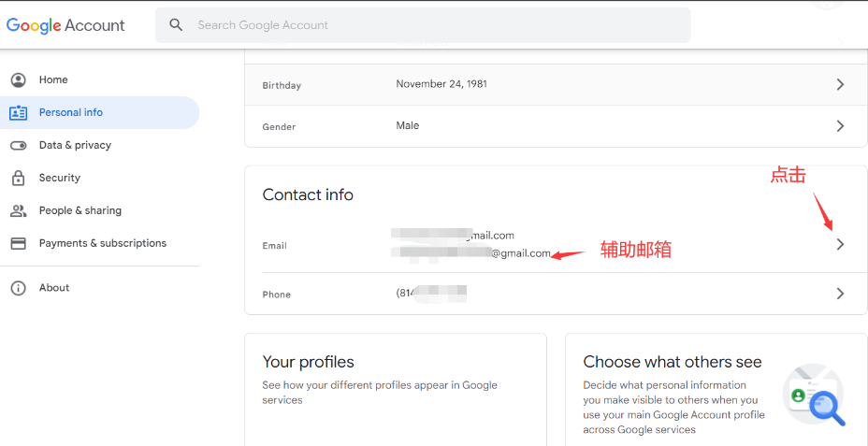Focus the Search Google Account field
Viewport: 868px width, 446px height.
(430, 25)
